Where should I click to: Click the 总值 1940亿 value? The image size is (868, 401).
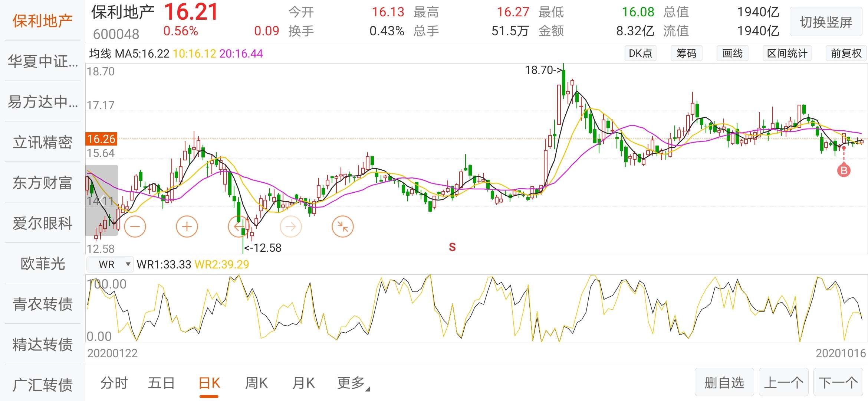pos(758,12)
